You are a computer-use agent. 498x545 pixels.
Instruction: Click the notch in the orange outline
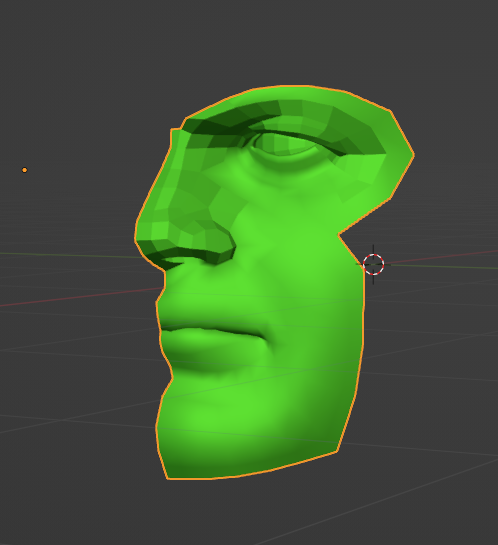coord(340,235)
